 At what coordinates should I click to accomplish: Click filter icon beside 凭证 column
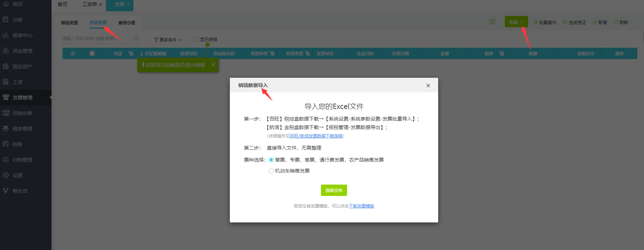131,54
